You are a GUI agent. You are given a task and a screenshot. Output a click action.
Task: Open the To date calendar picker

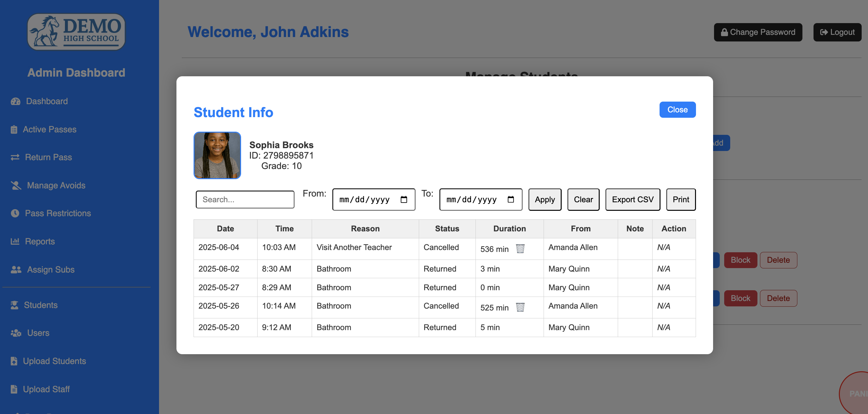(x=511, y=199)
